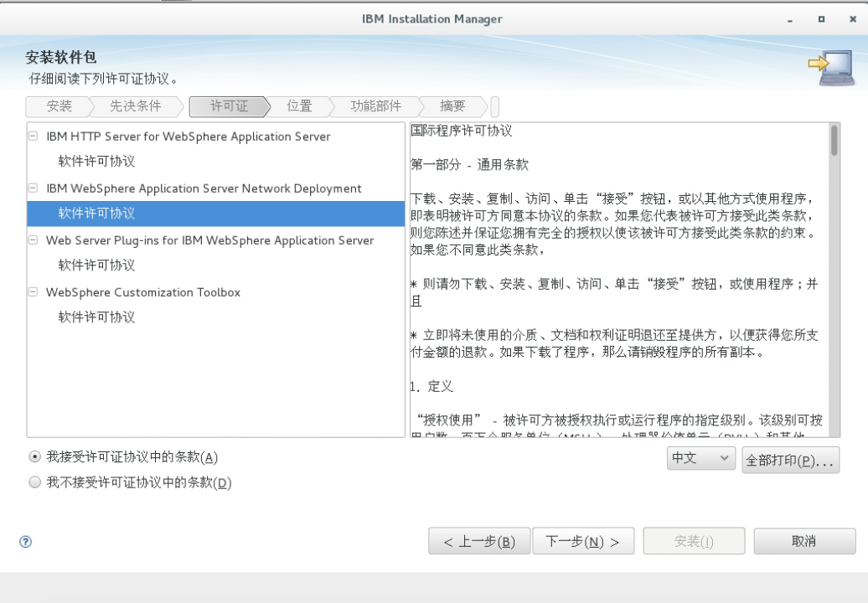Click the 许可证 wizard step
Image resolution: width=868 pixels, height=603 pixels.
coord(229,106)
